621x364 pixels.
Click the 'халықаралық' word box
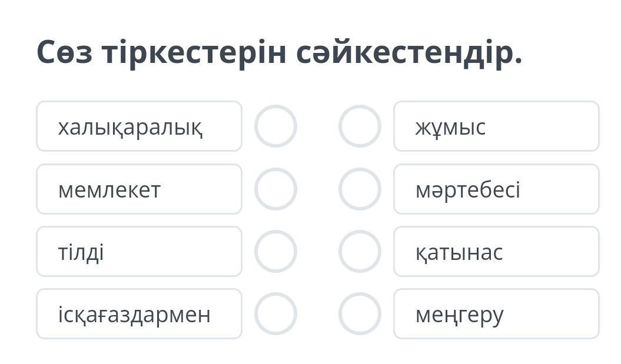tap(139, 126)
